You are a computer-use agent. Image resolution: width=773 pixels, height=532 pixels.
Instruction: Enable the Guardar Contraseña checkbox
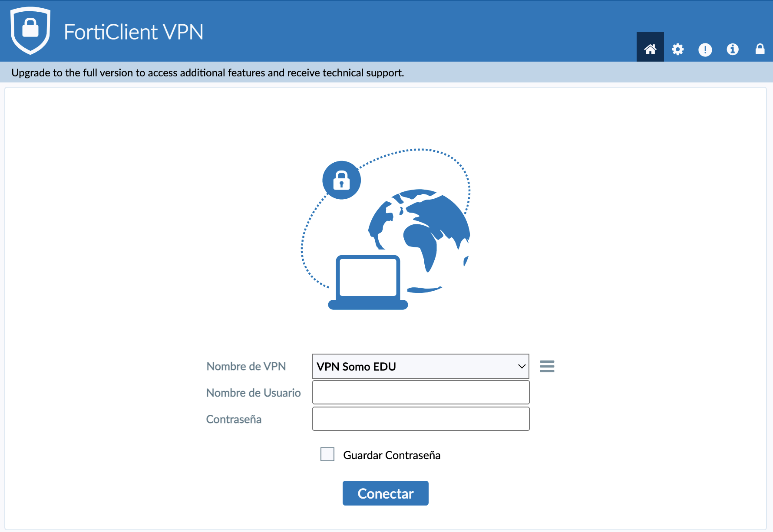(327, 454)
